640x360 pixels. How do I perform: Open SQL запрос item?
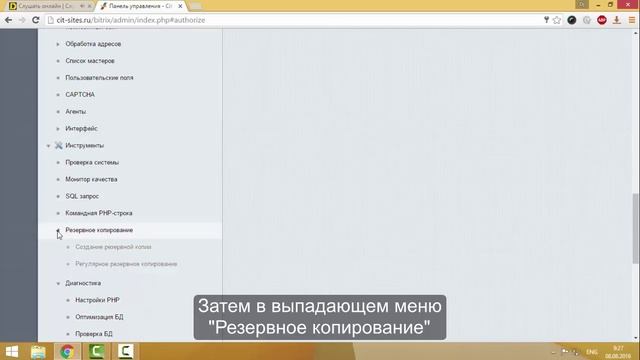[82, 196]
